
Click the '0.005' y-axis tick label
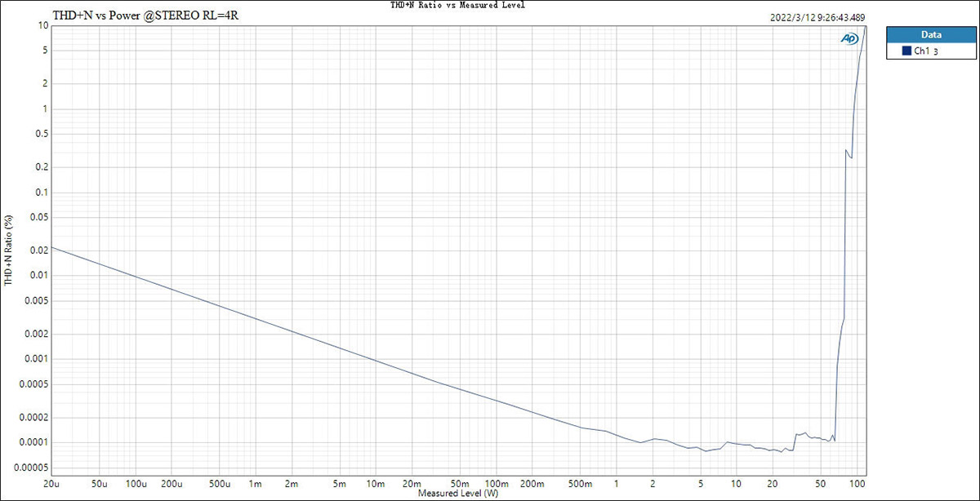click(x=37, y=300)
